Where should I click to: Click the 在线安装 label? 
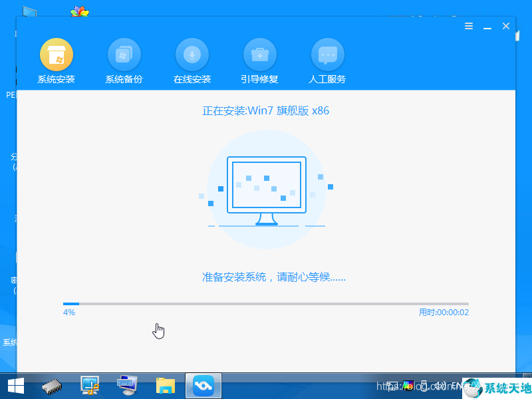click(192, 79)
